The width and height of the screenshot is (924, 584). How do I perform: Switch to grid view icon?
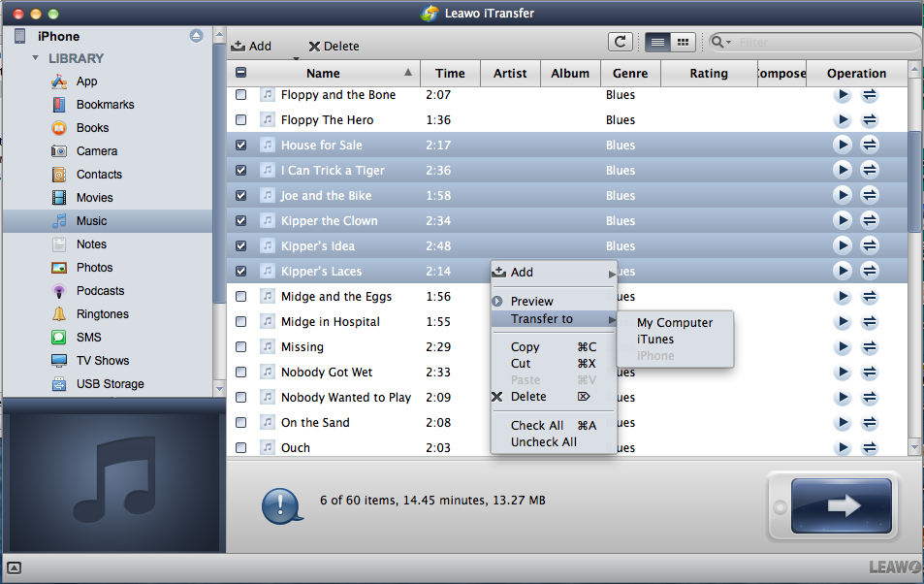coord(683,42)
